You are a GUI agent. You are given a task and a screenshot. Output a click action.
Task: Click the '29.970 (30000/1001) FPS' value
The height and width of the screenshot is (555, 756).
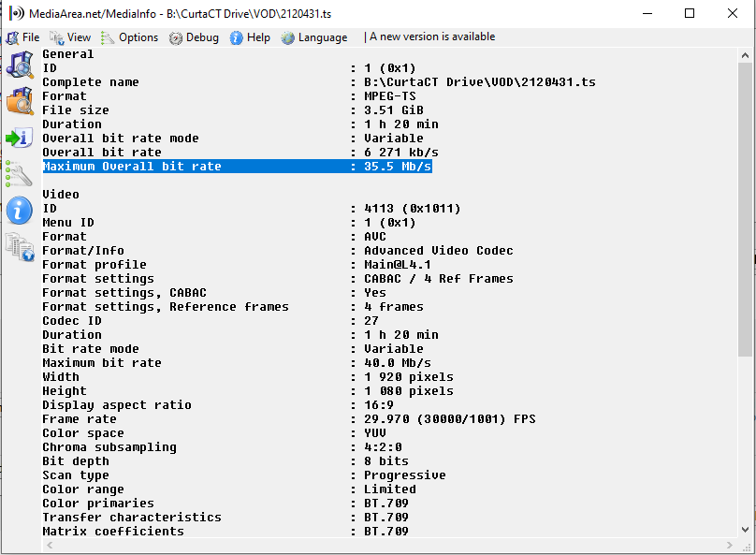(450, 419)
